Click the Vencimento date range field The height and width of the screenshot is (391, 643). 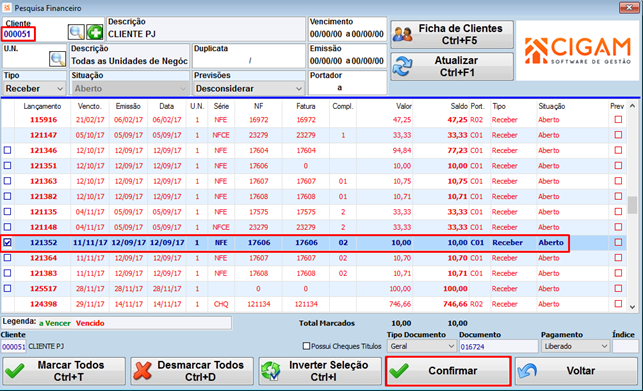pyautogui.click(x=347, y=34)
